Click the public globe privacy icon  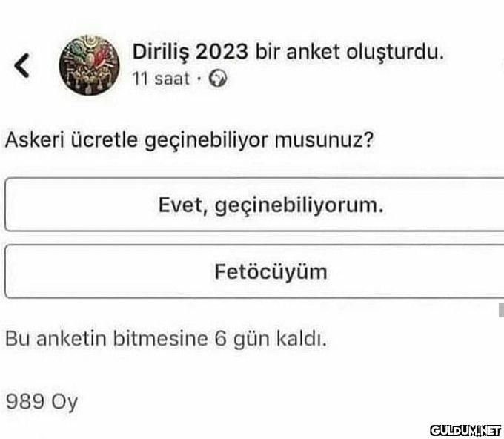[x=218, y=79]
